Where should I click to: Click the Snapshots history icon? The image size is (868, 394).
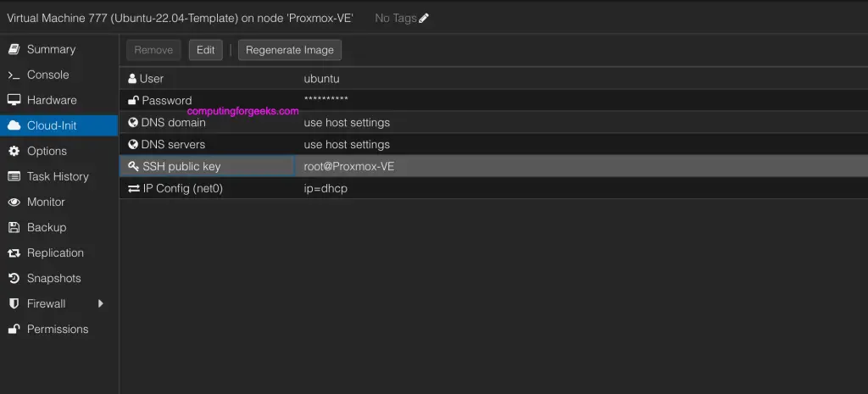pyautogui.click(x=14, y=279)
